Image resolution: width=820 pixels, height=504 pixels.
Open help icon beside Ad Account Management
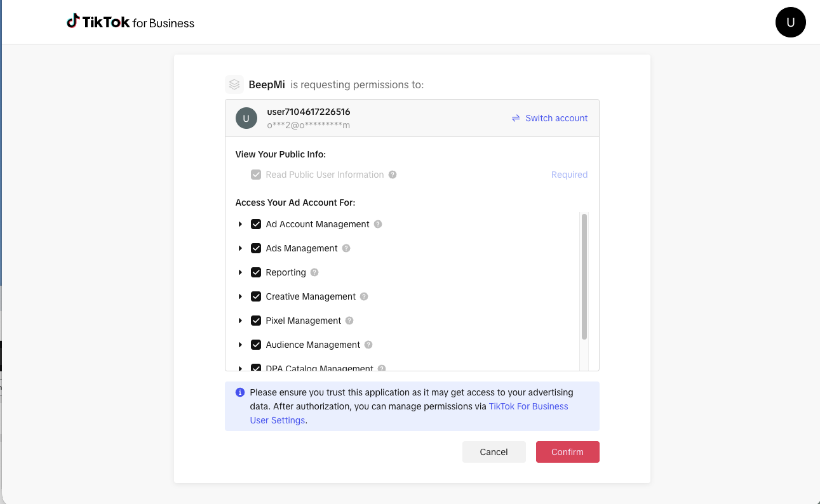[378, 224]
